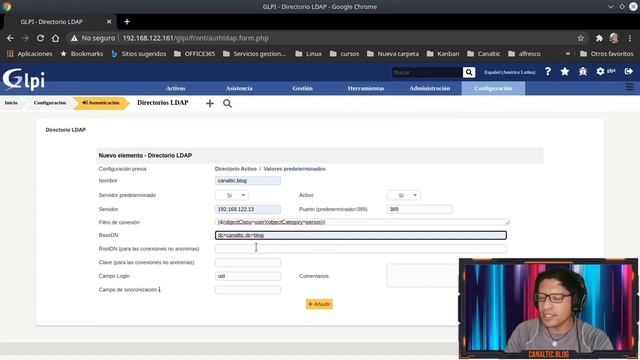The height and width of the screenshot is (360, 640).
Task: Open a new browser tab
Action: coord(127,22)
